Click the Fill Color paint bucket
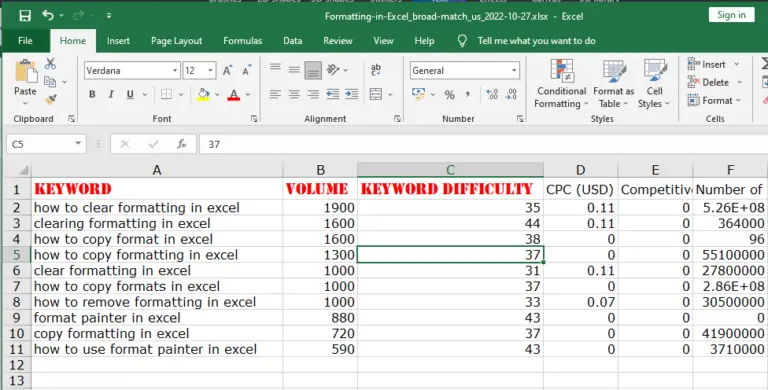This screenshot has height=390, width=768. coord(203,94)
